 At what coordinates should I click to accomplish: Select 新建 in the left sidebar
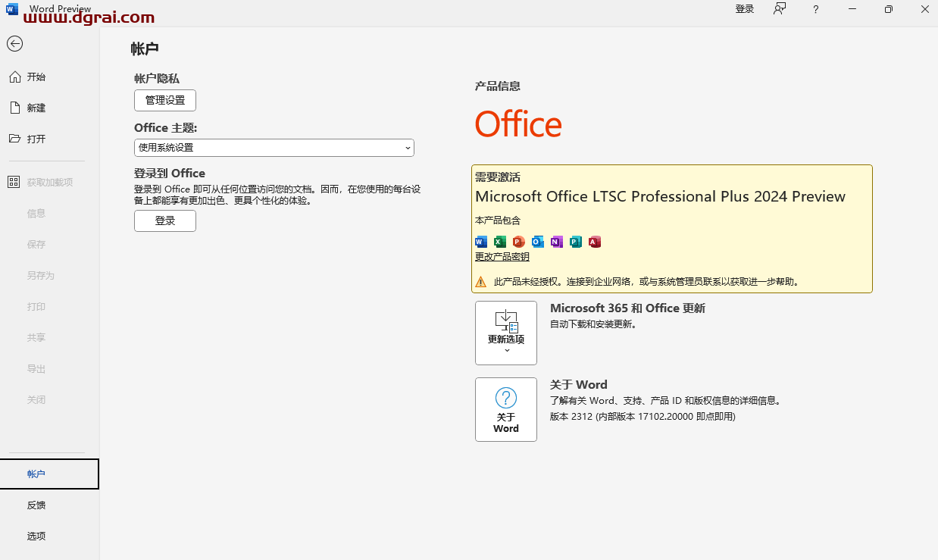click(36, 108)
